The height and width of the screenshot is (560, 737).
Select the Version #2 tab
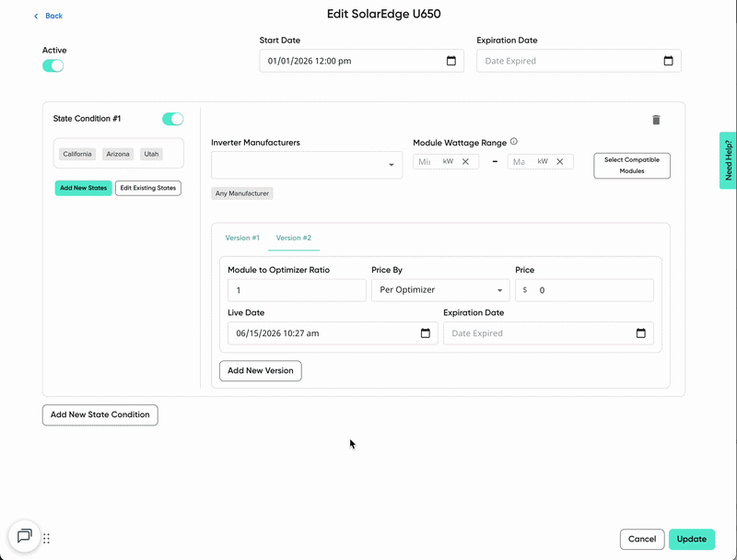[294, 238]
